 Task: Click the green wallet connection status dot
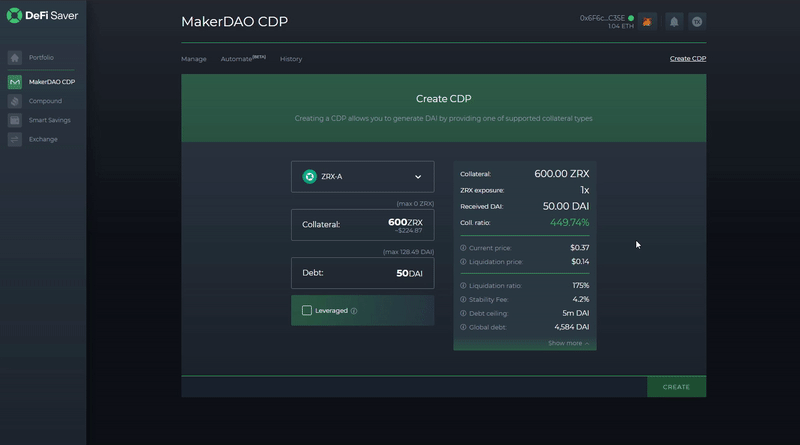click(631, 18)
